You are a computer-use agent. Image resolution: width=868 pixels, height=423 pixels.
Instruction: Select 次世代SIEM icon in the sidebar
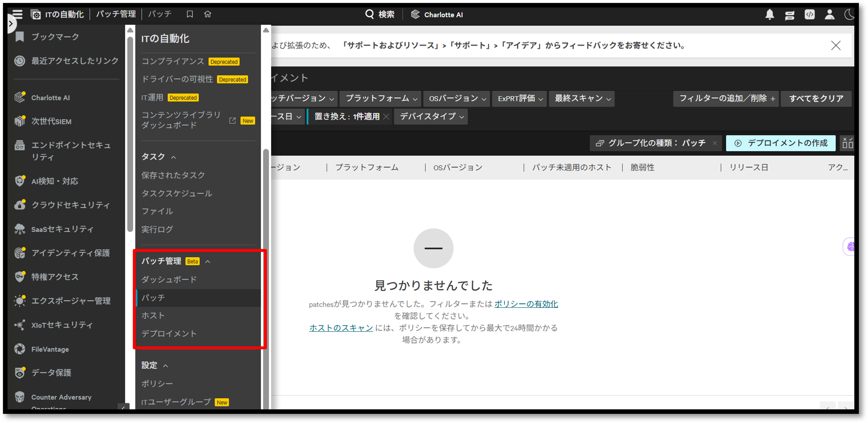point(20,121)
